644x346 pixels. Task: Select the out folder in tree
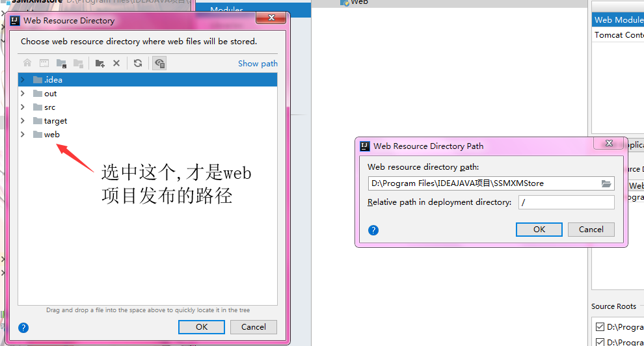tap(50, 94)
